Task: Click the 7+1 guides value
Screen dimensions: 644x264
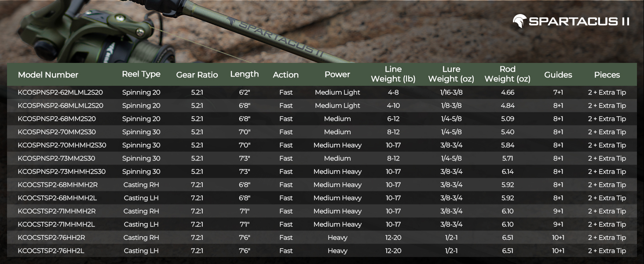Action: click(558, 92)
